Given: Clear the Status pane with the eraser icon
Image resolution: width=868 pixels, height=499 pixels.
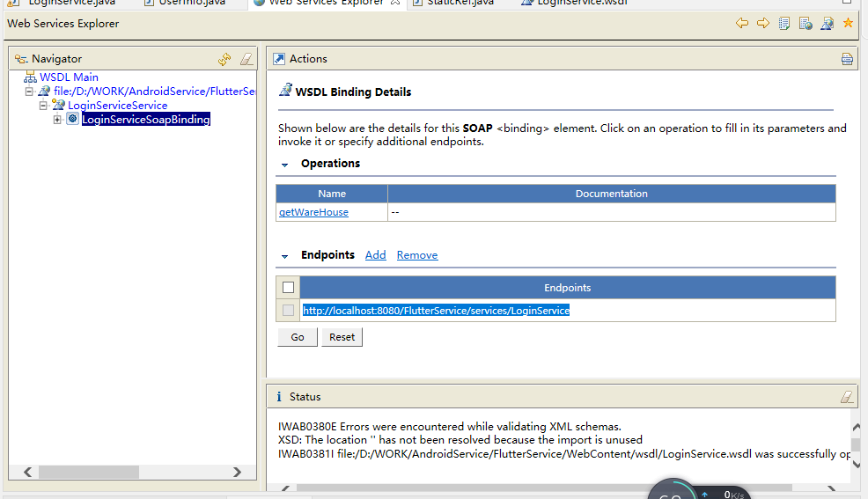Looking at the screenshot, I should [847, 397].
